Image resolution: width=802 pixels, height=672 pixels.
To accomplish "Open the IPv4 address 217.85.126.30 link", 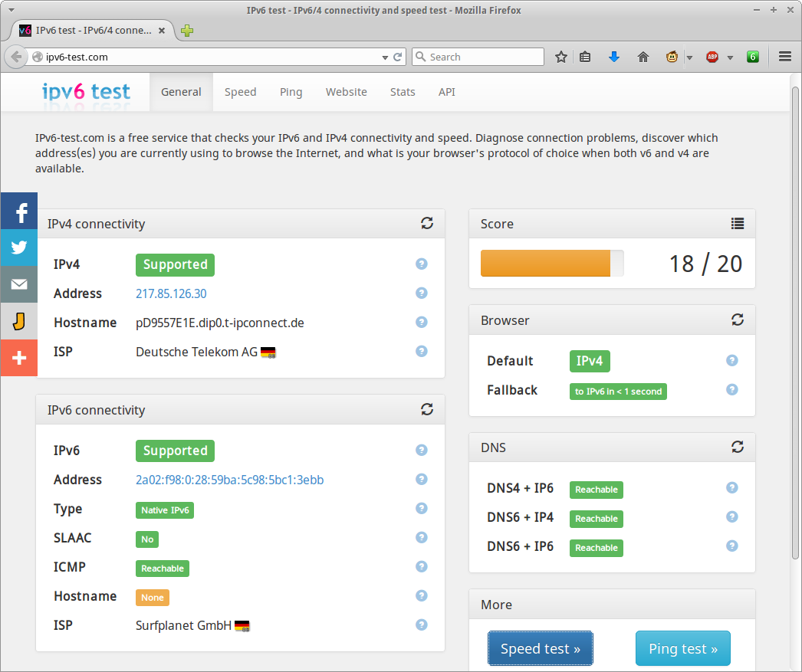I will (171, 293).
